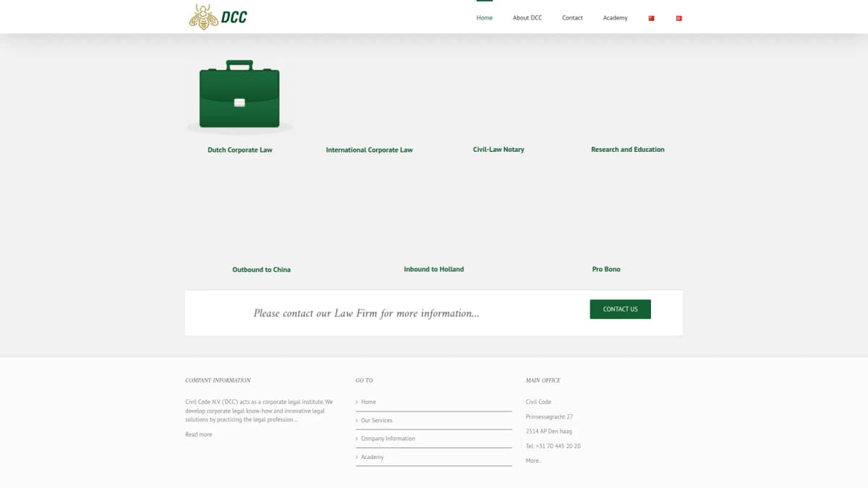Click More.. under Main Office
The width and height of the screenshot is (868, 488).
pos(533,461)
